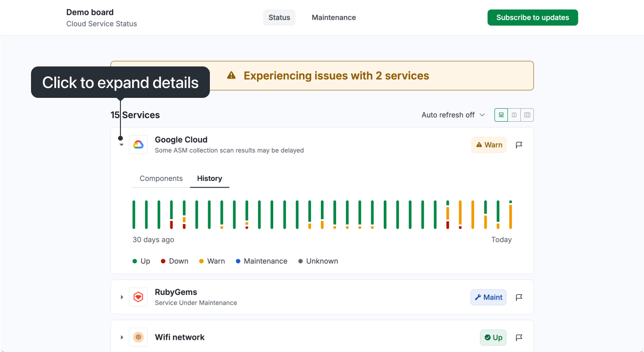644x352 pixels.
Task: Open the Components tab for Google Cloud
Action: [160, 178]
